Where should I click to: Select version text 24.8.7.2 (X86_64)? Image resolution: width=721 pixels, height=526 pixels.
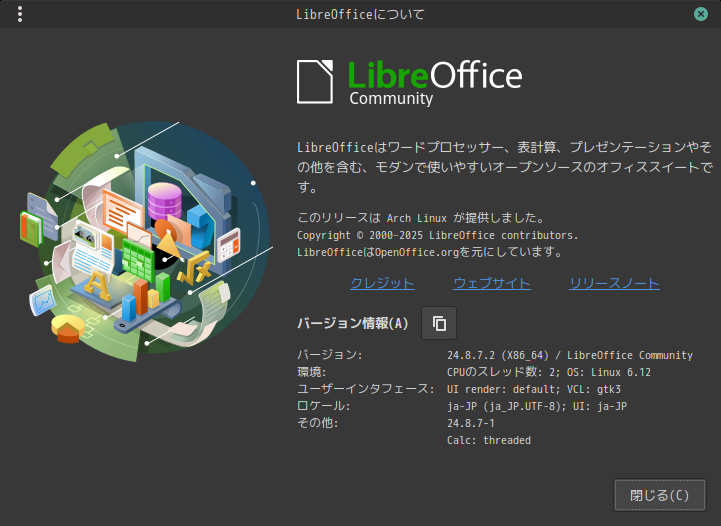498,355
